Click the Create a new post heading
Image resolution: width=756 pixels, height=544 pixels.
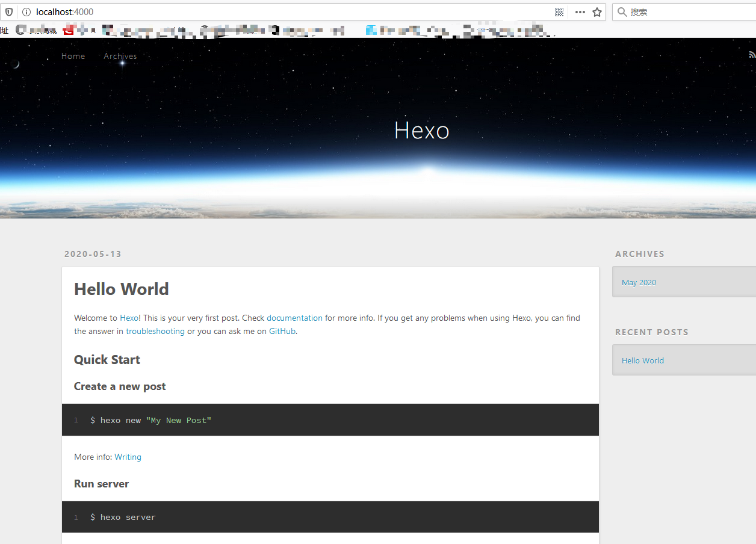120,386
